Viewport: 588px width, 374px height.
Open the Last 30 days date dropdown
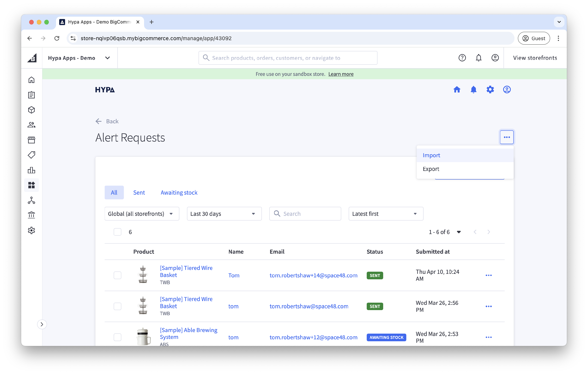[224, 214]
